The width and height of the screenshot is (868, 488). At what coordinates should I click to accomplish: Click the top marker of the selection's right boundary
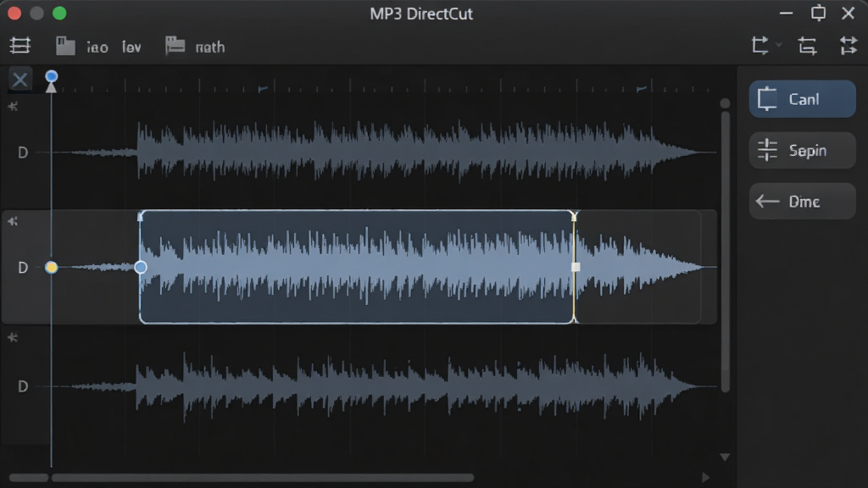pyautogui.click(x=574, y=215)
